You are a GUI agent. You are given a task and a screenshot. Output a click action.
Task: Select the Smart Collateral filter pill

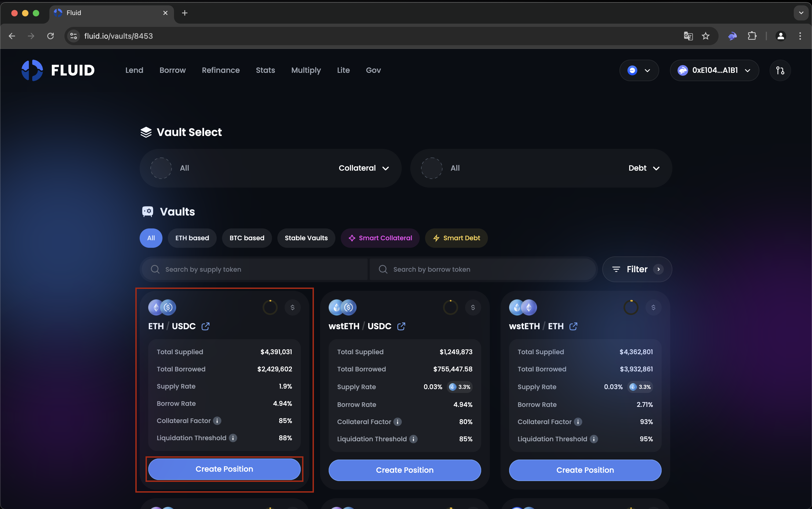pos(380,238)
